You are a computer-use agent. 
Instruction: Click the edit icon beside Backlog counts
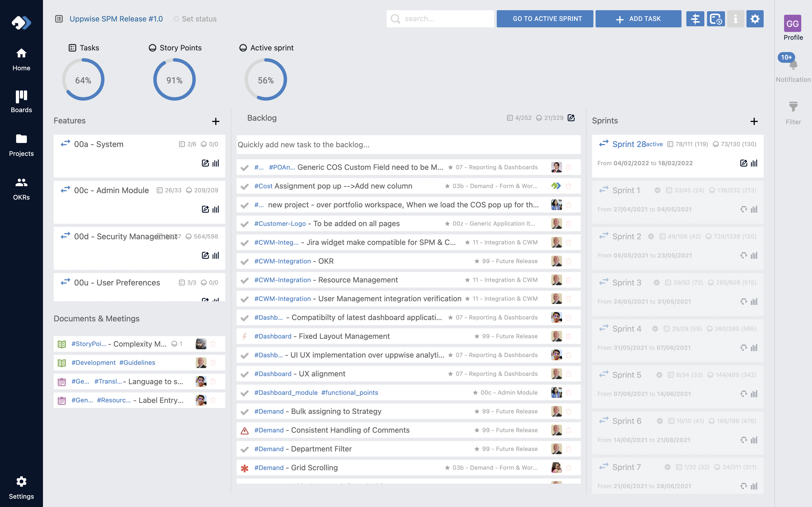tap(571, 118)
